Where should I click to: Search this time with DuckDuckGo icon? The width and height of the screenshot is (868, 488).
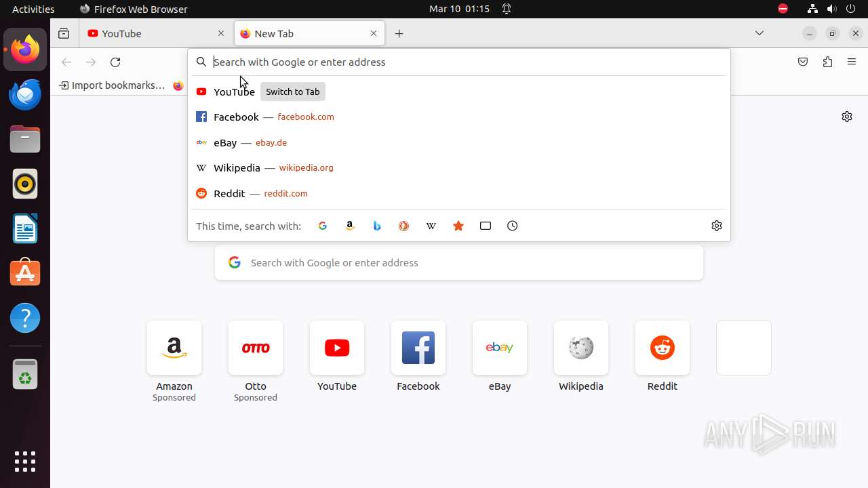tap(404, 226)
